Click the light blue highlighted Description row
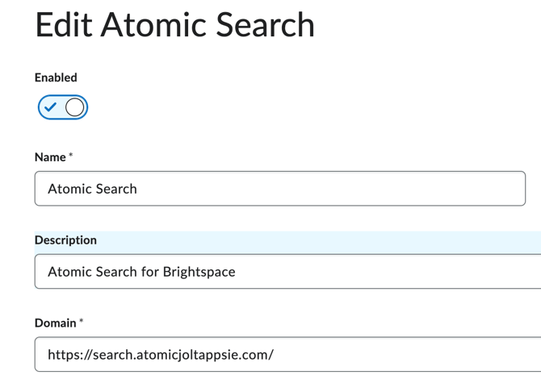This screenshot has width=541, height=392. click(323, 240)
